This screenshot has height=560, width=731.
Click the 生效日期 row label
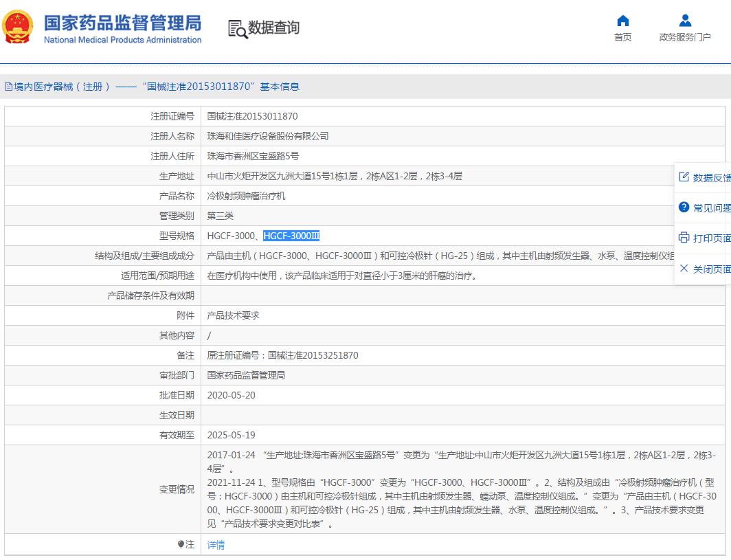coord(177,416)
